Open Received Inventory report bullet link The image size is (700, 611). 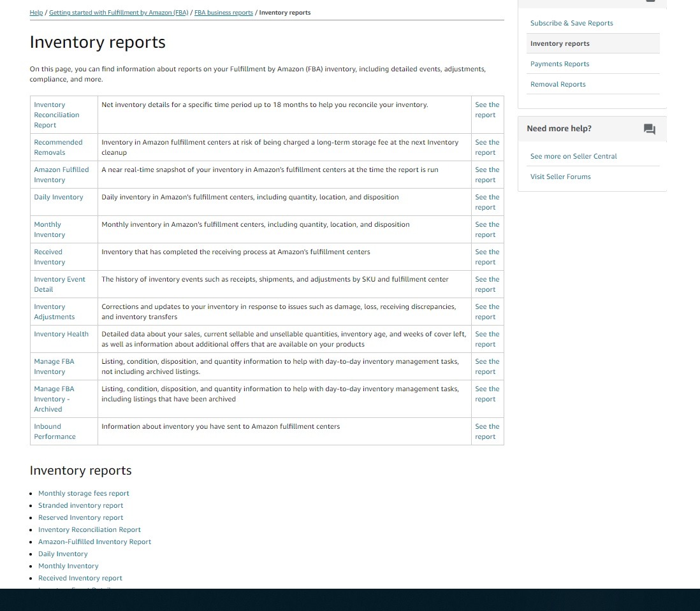point(80,578)
